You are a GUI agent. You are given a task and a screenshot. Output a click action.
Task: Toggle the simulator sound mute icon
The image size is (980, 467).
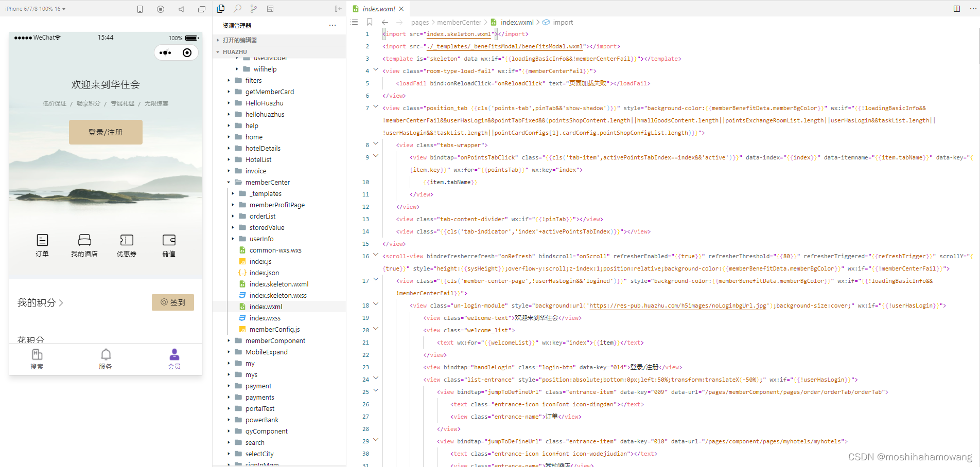(x=181, y=9)
